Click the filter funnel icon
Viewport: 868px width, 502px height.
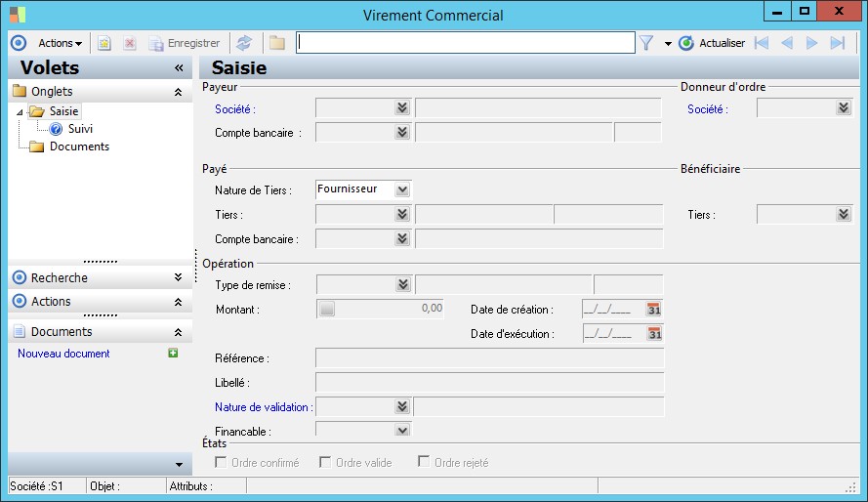pyautogui.click(x=646, y=43)
